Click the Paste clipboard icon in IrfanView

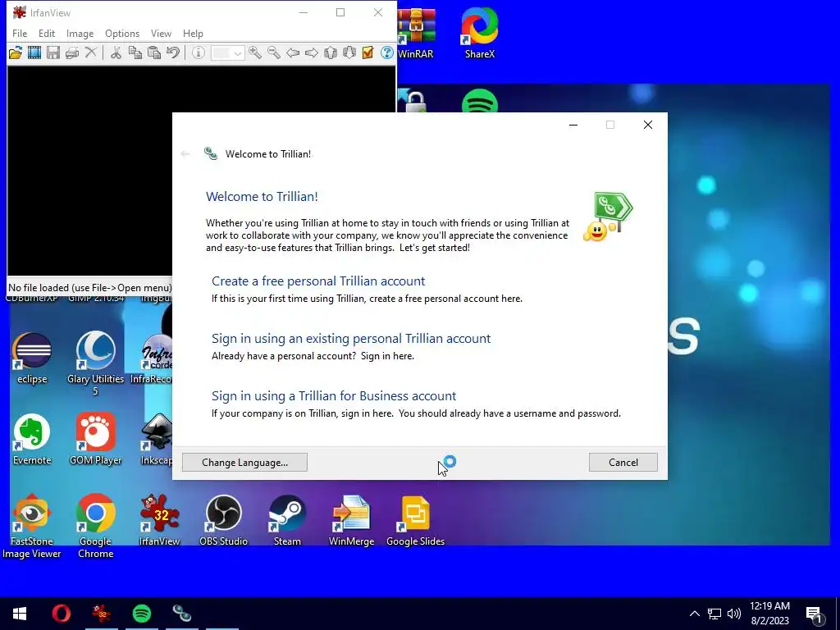click(x=154, y=52)
